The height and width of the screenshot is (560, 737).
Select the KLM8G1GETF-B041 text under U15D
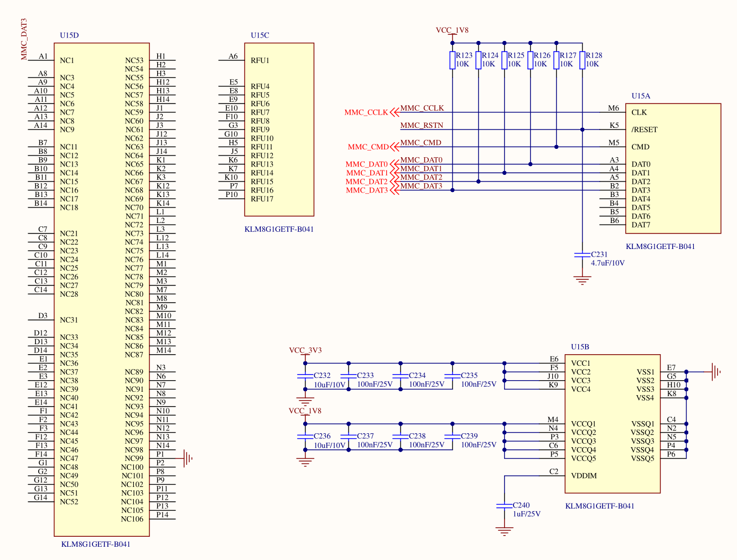[96, 544]
